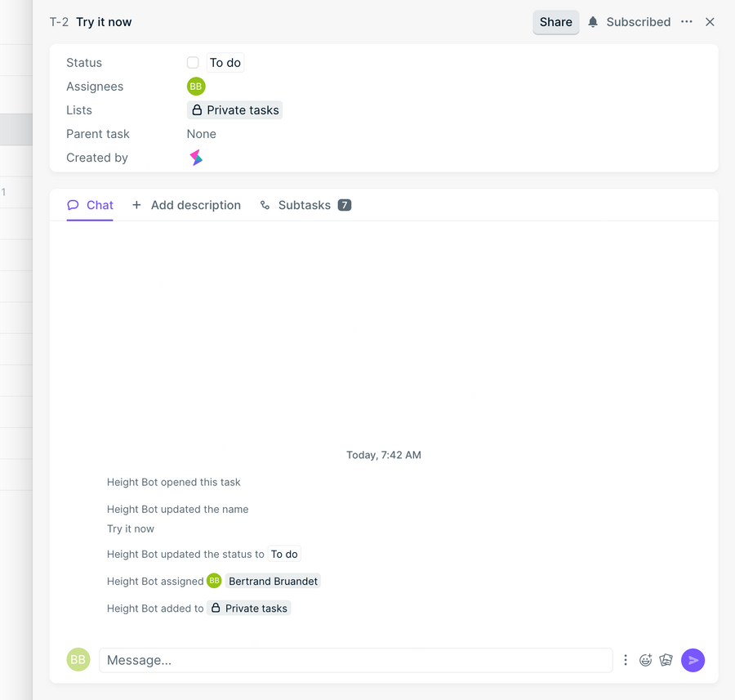Toggle the task completion checkbox beside Status
The image size is (735, 700).
193,62
